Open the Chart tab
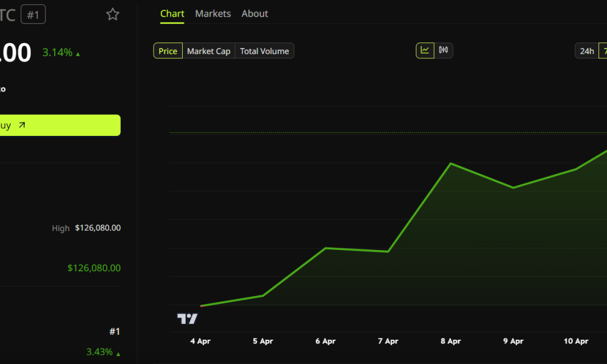The height and width of the screenshot is (364, 607). (x=172, y=13)
